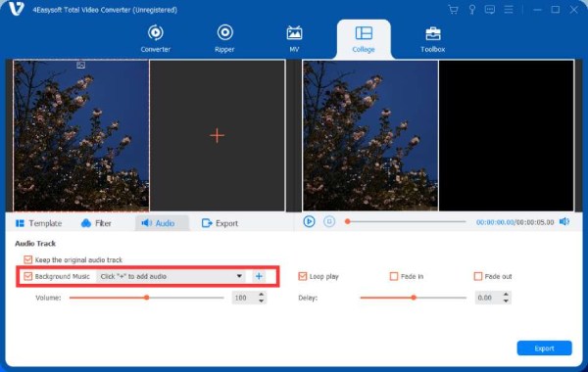The image size is (588, 372).
Task: Switch to the MV module
Action: pyautogui.click(x=294, y=38)
